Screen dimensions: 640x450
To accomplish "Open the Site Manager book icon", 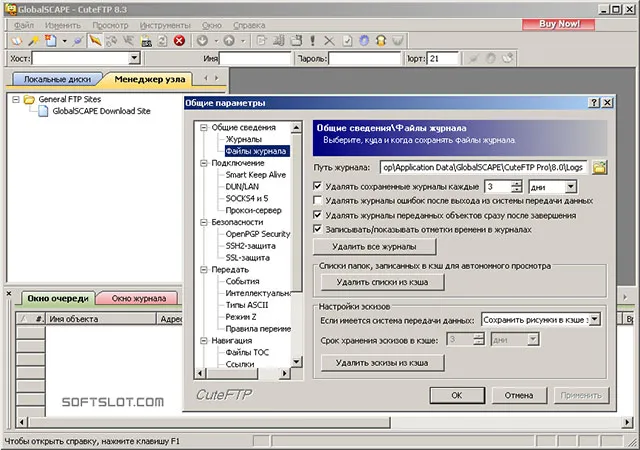I will [16, 41].
